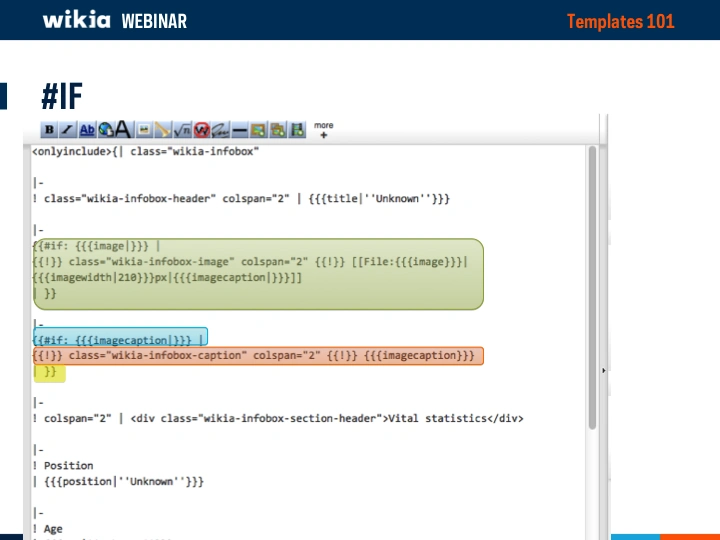This screenshot has height=540, width=720.
Task: Click the add video filmstrip icon
Action: click(x=297, y=130)
